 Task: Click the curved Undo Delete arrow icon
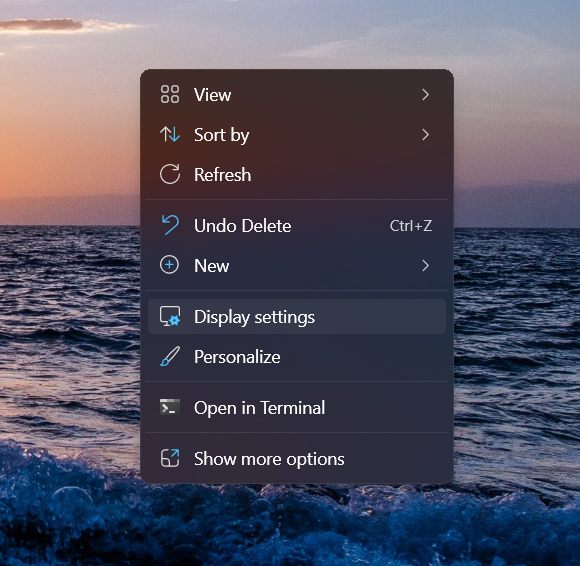click(x=170, y=225)
